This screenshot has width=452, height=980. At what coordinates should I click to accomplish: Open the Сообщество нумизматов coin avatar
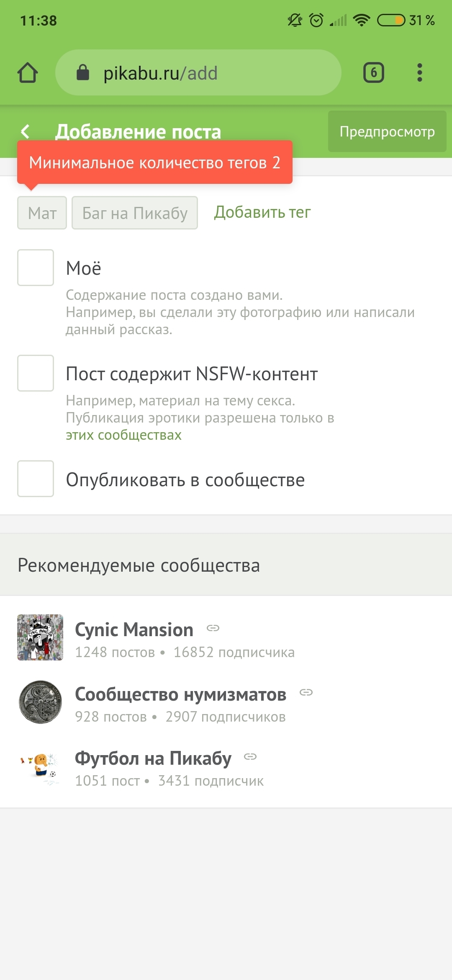point(40,702)
